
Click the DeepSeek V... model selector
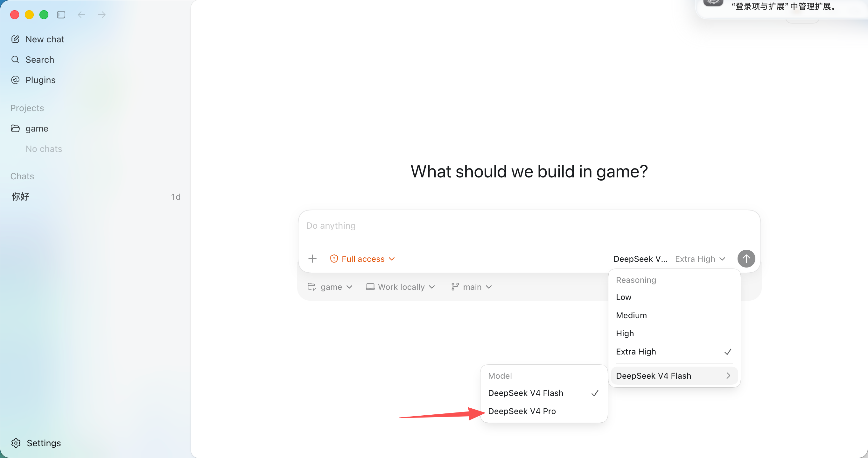pos(640,259)
